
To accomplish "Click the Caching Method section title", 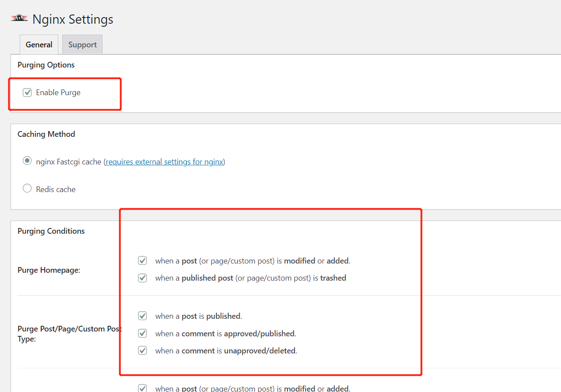I will click(x=46, y=134).
